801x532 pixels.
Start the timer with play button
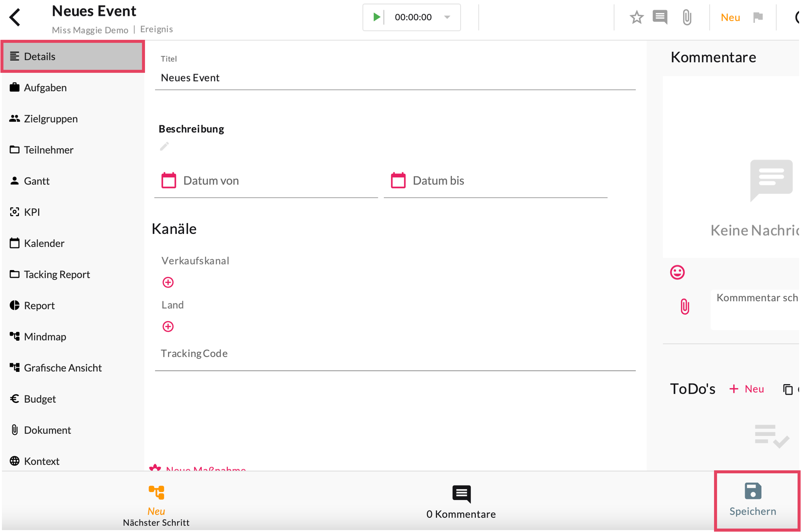(x=376, y=17)
